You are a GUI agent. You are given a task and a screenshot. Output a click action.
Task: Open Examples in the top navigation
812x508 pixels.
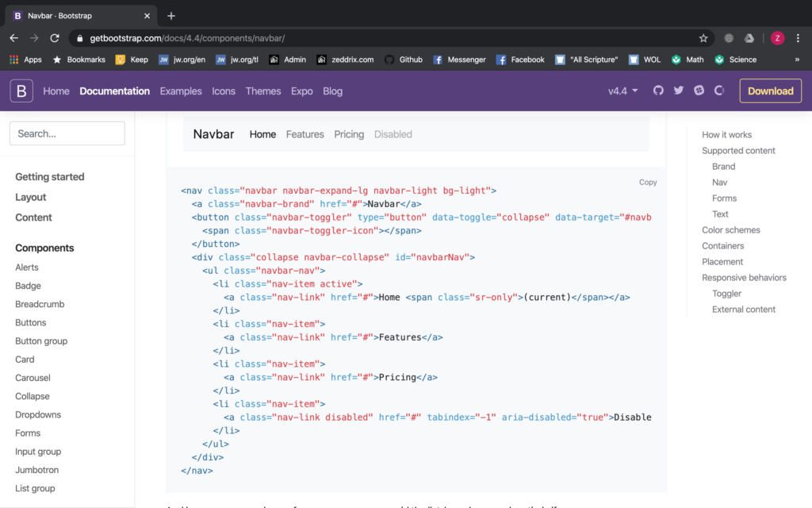coord(181,91)
